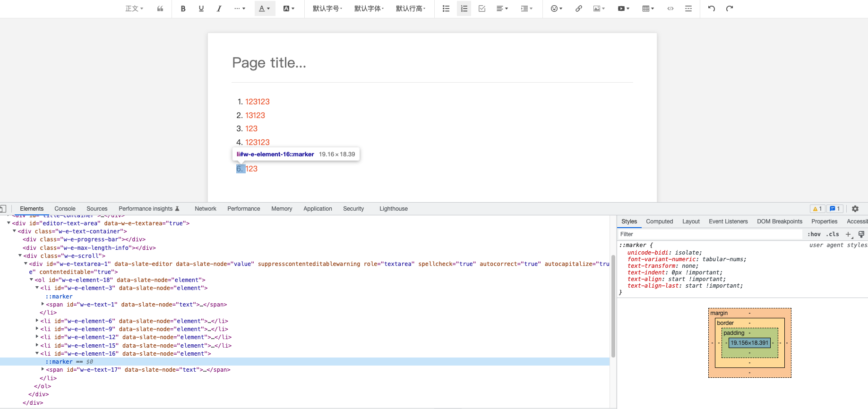The width and height of the screenshot is (868, 409).
Task: Open the more text styles menu
Action: (240, 9)
